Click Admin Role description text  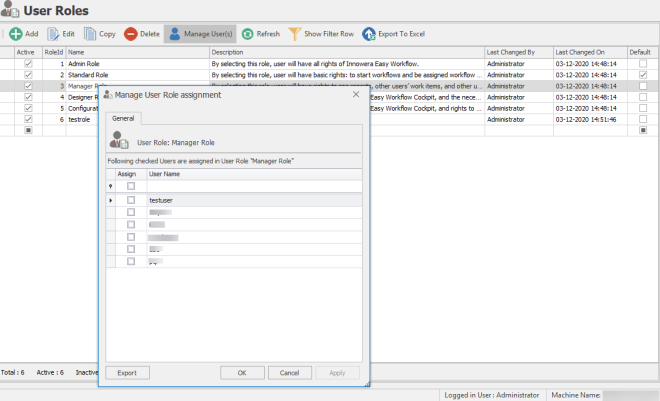click(315, 64)
